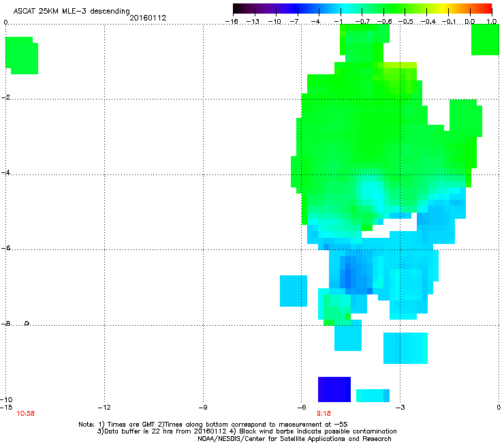This screenshot has height=443, width=504.
Task: Click the -1 label on the color scale
Action: point(338,22)
